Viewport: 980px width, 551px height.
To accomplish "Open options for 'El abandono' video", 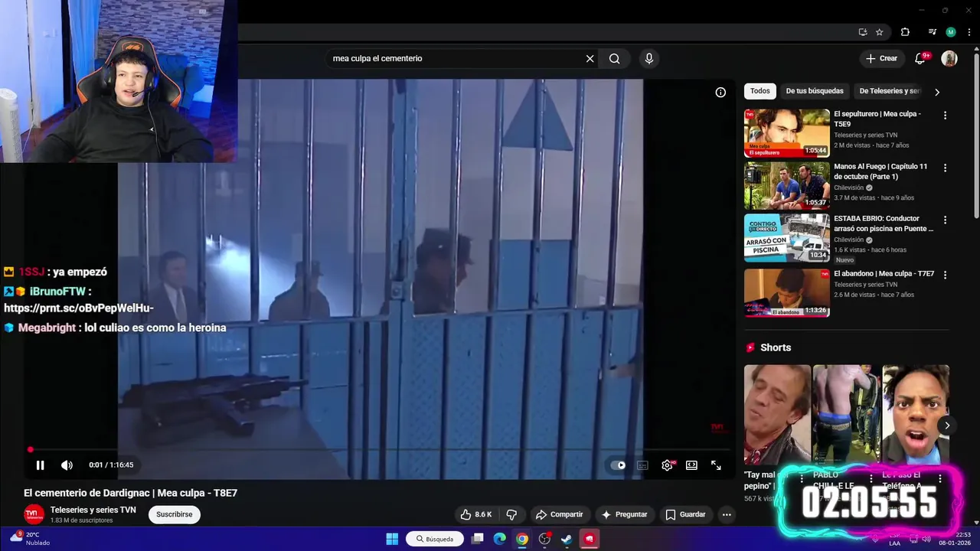I will pyautogui.click(x=945, y=275).
